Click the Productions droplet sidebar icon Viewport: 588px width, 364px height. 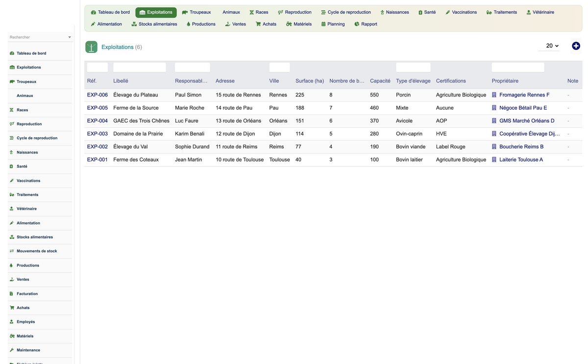[x=12, y=266]
